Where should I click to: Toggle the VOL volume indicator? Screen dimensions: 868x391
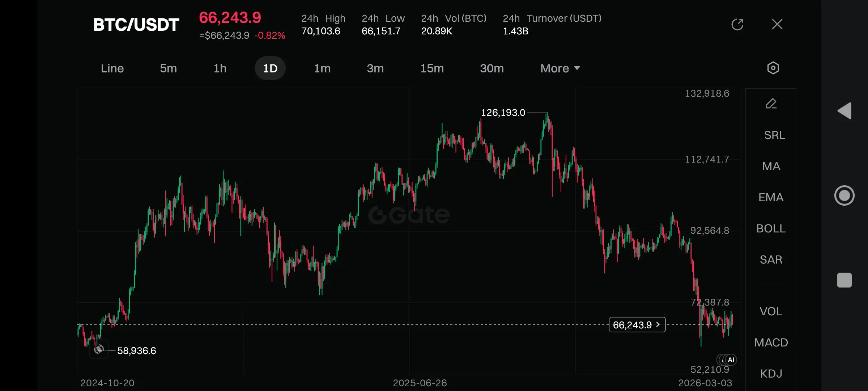coord(771,311)
